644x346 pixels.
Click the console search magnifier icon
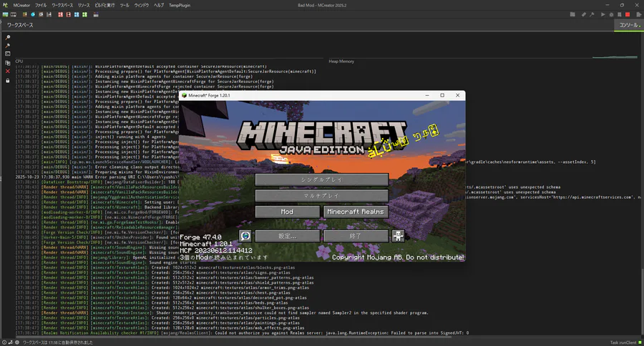tap(7, 37)
